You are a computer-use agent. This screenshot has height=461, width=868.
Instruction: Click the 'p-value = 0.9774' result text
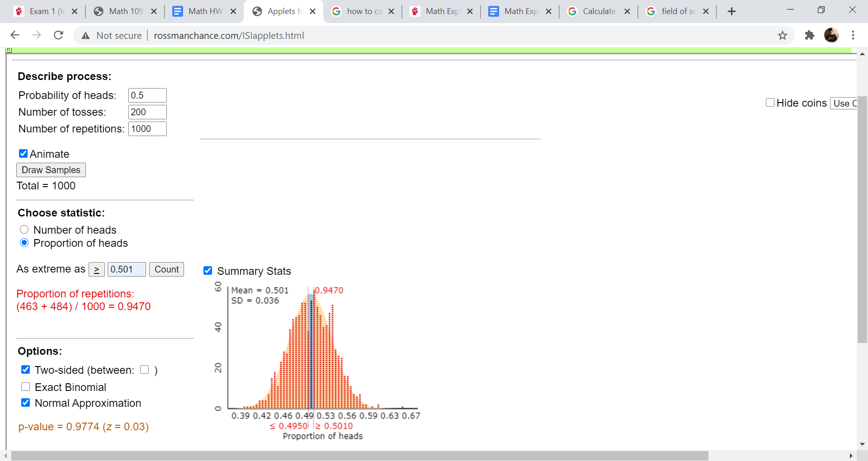coord(84,427)
